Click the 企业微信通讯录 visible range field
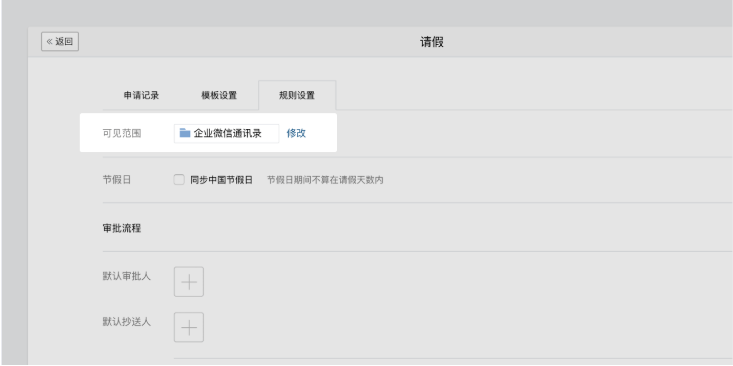This screenshot has height=366, width=733. tap(227, 133)
